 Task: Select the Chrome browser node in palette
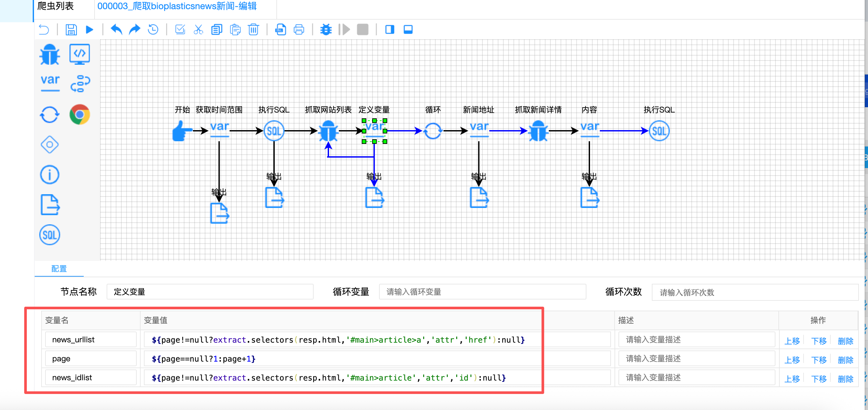pos(79,114)
